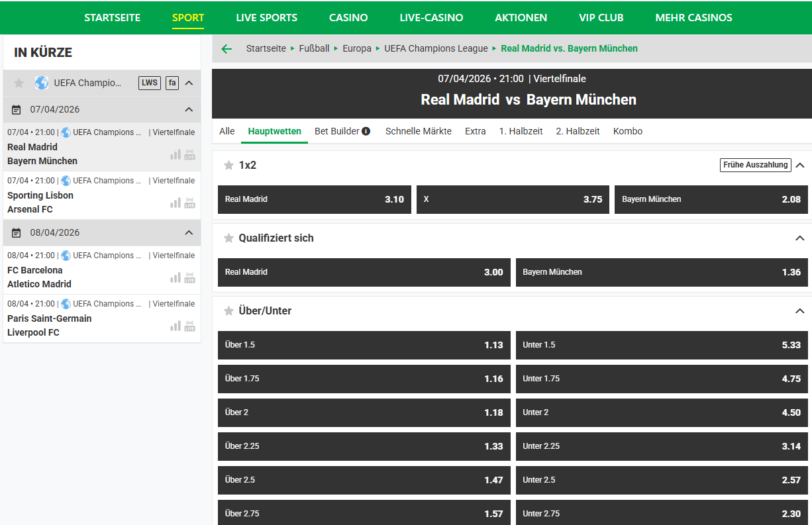The width and height of the screenshot is (812, 525).
Task: Open the STARTSEITE menu item
Action: (x=113, y=18)
